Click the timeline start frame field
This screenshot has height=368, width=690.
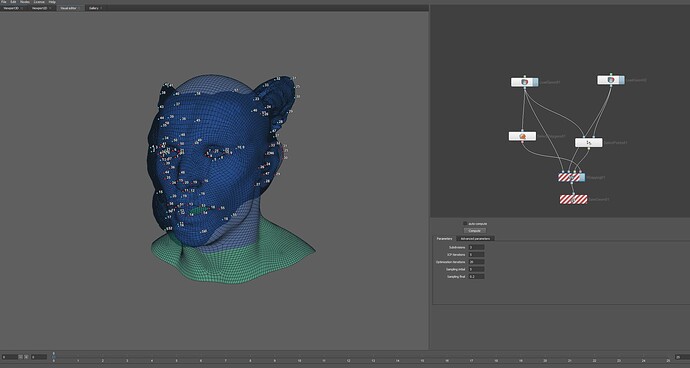point(10,357)
